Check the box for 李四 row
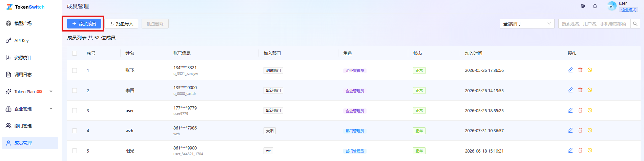This screenshot has height=161, width=644. 75,90
